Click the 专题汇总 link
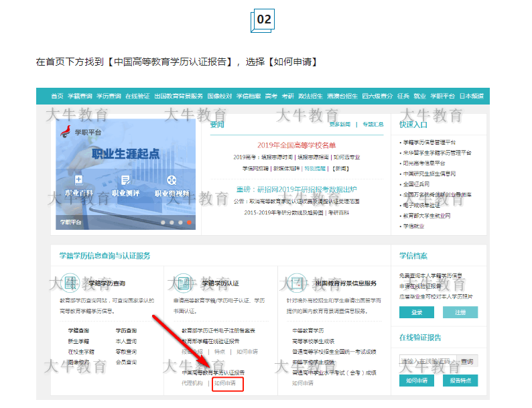Screen dimensions: 532x408 tap(373, 124)
